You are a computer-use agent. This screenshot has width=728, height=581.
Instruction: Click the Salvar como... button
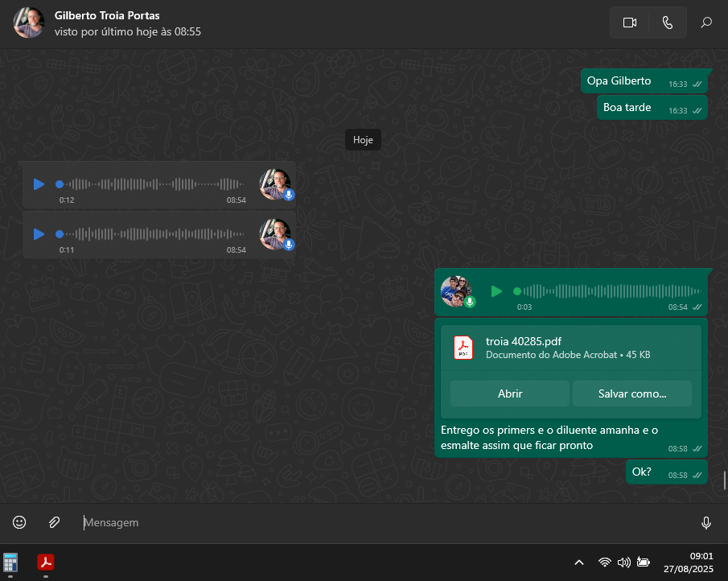631,394
